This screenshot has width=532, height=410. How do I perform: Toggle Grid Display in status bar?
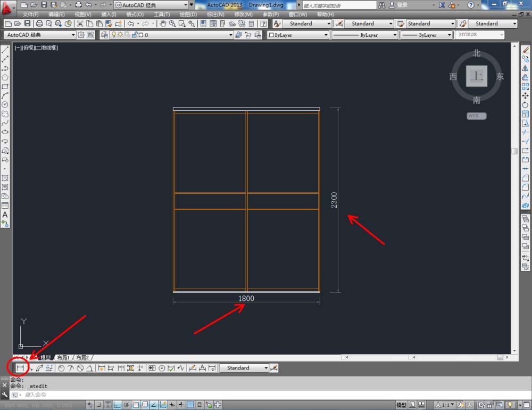pyautogui.click(x=108, y=405)
